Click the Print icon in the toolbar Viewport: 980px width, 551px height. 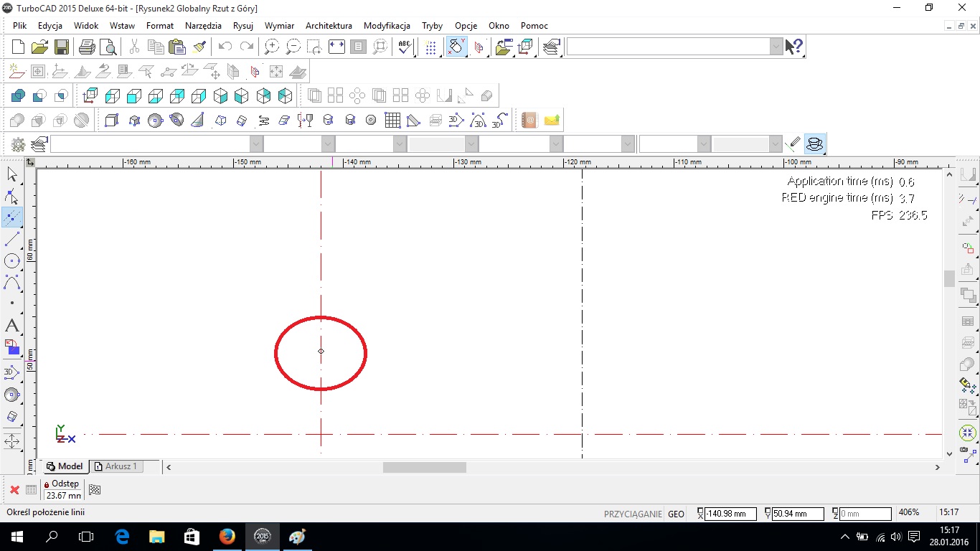tap(87, 47)
